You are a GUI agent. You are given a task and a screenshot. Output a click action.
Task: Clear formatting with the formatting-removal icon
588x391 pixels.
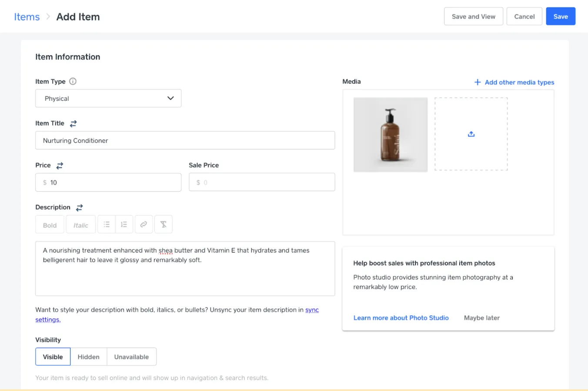pyautogui.click(x=163, y=224)
